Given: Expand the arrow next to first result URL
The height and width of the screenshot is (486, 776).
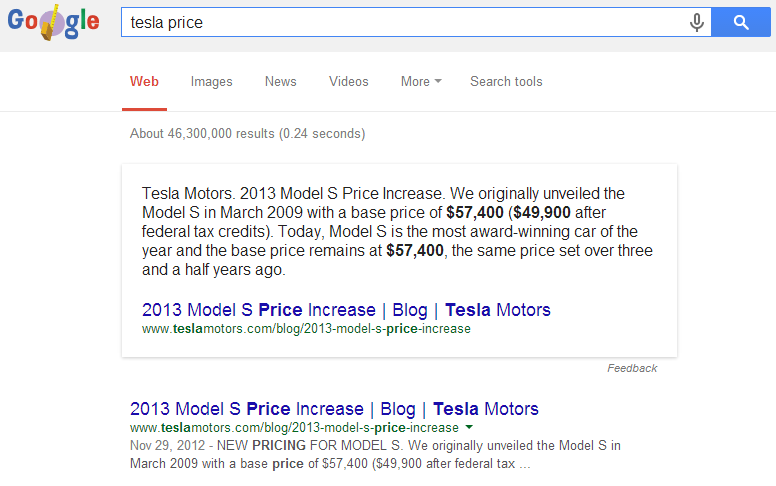Looking at the screenshot, I should coord(470,427).
